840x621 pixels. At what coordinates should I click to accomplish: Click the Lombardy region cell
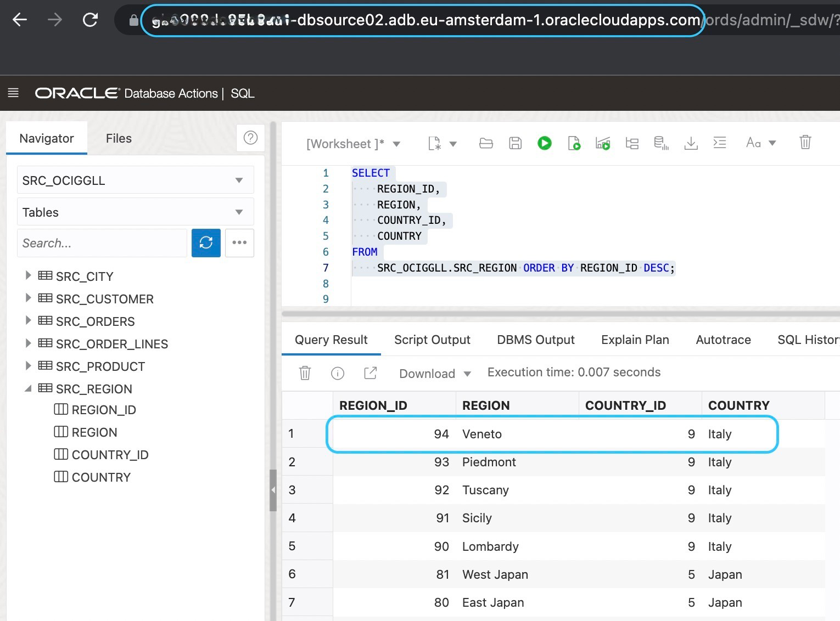(x=517, y=546)
